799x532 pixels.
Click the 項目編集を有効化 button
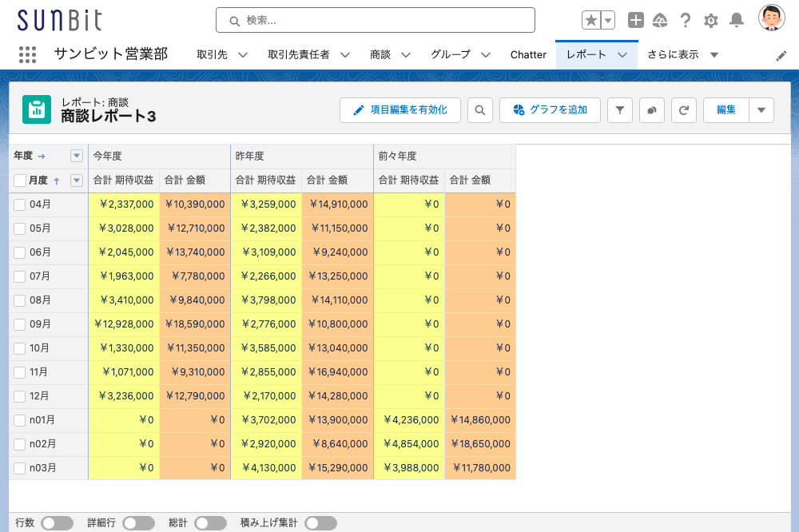pyautogui.click(x=400, y=110)
